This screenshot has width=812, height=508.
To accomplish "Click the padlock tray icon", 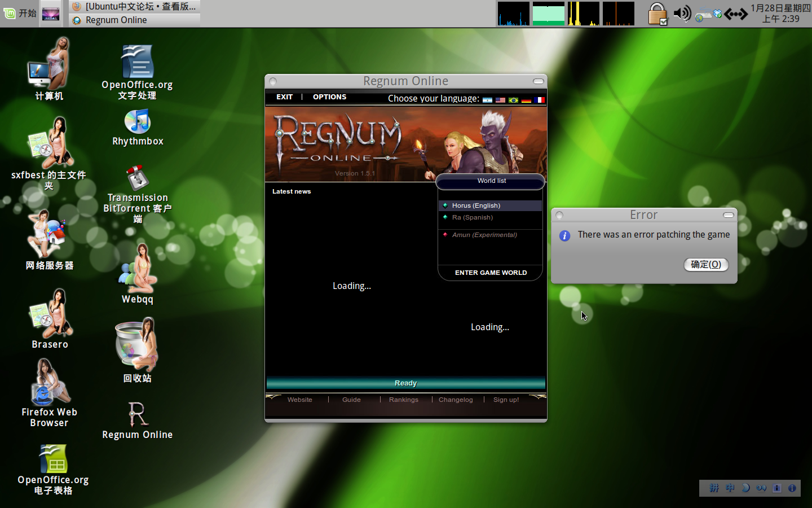I will [x=657, y=14].
